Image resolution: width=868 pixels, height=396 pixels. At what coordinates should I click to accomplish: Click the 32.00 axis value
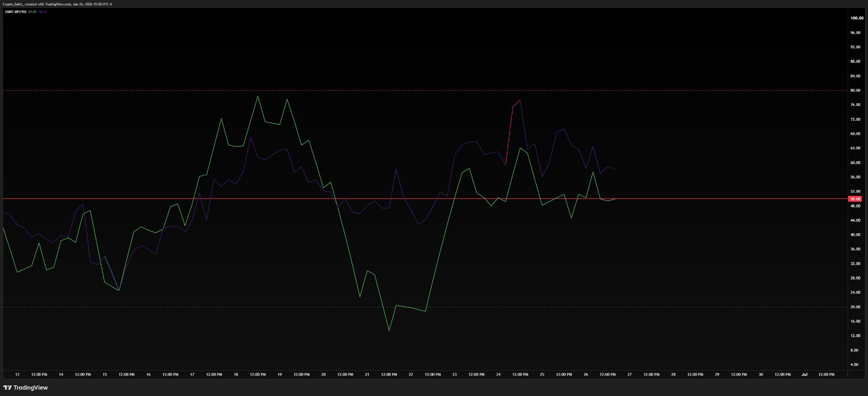[855, 264]
